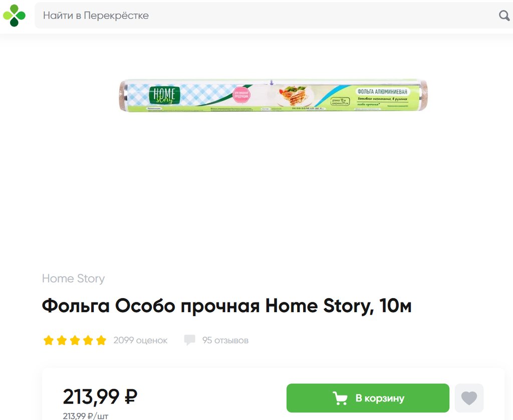Select the third rating star

click(75, 341)
